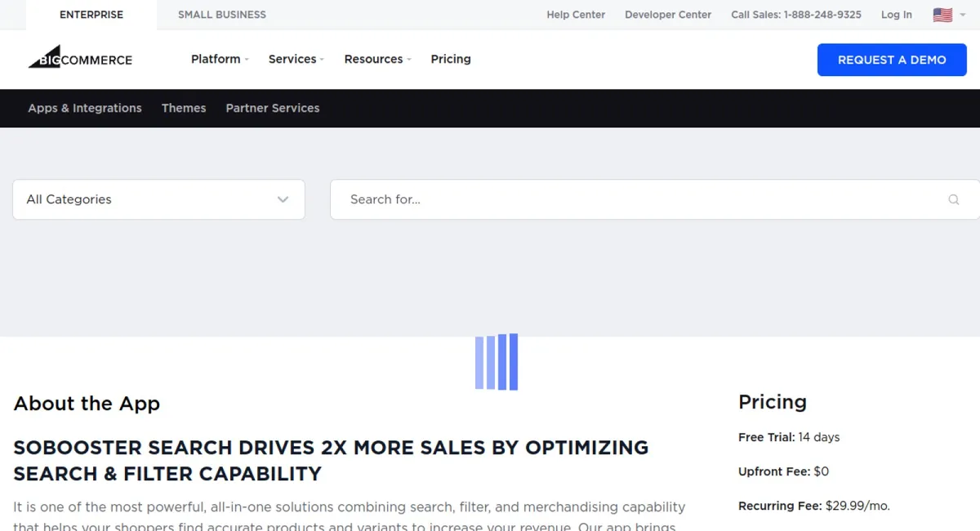Switch to the Enterprise tab
Screen dimensions: 980x531
91,15
